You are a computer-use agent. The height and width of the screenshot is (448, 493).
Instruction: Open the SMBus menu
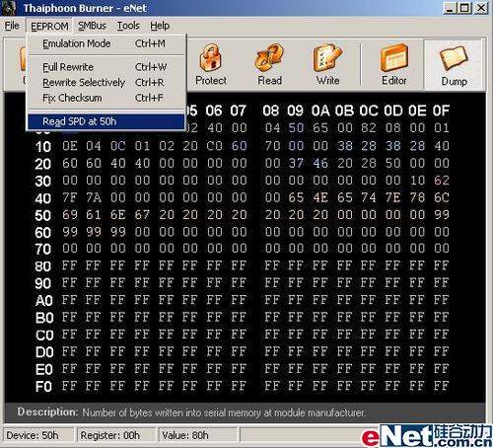point(92,26)
